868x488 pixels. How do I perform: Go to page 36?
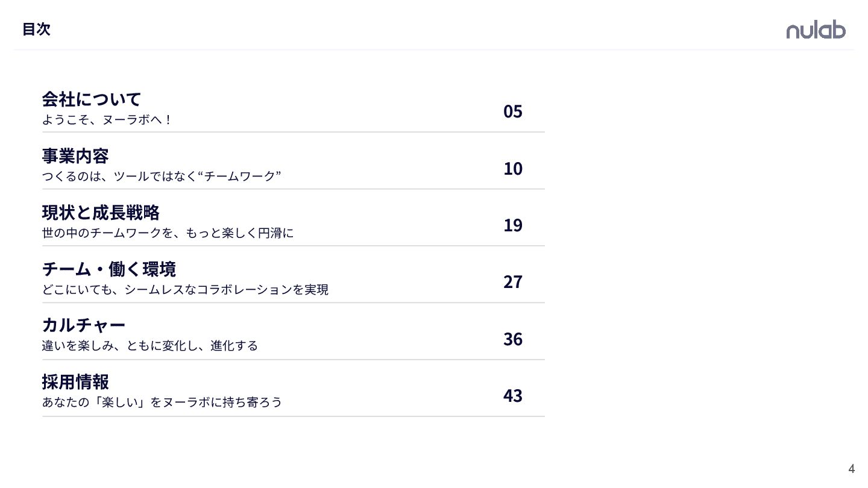pos(512,339)
